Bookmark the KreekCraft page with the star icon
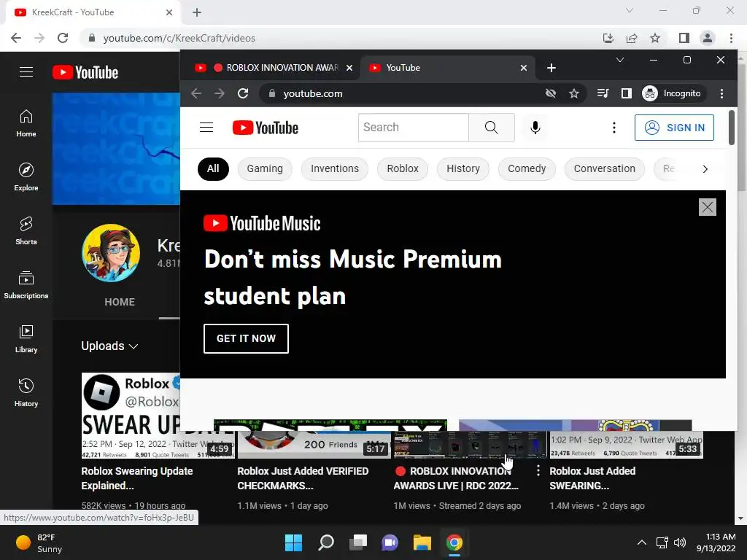The height and width of the screenshot is (560, 747). pyautogui.click(x=655, y=38)
